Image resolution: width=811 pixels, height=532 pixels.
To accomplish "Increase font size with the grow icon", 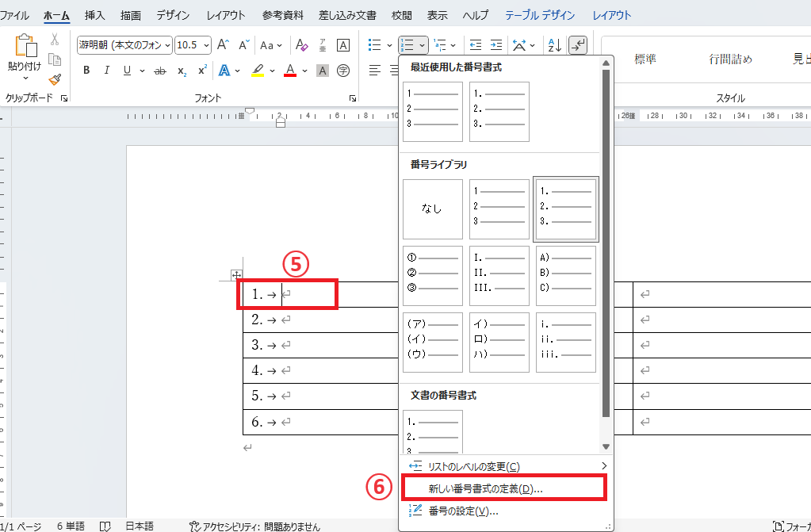I will [x=223, y=45].
